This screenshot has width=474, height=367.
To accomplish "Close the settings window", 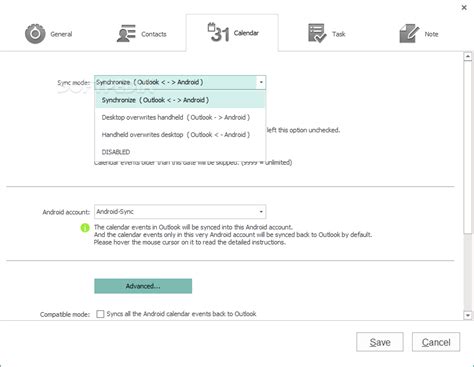I will pos(464,7).
